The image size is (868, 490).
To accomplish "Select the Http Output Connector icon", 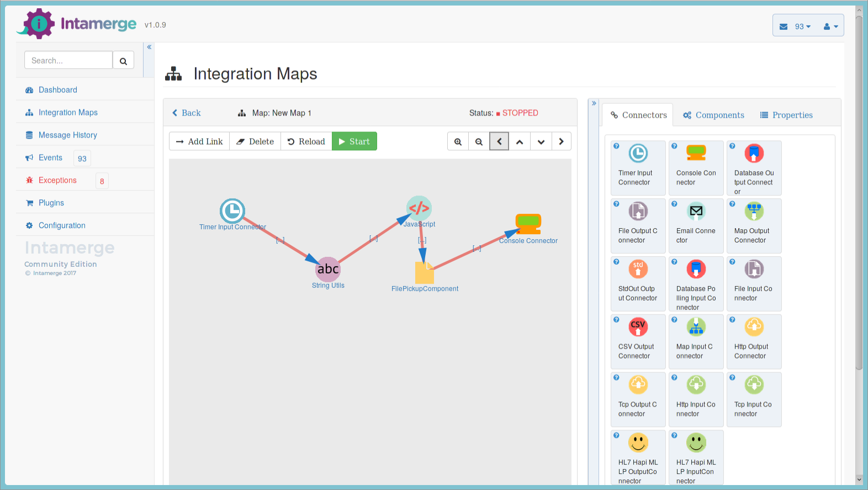I will click(754, 327).
